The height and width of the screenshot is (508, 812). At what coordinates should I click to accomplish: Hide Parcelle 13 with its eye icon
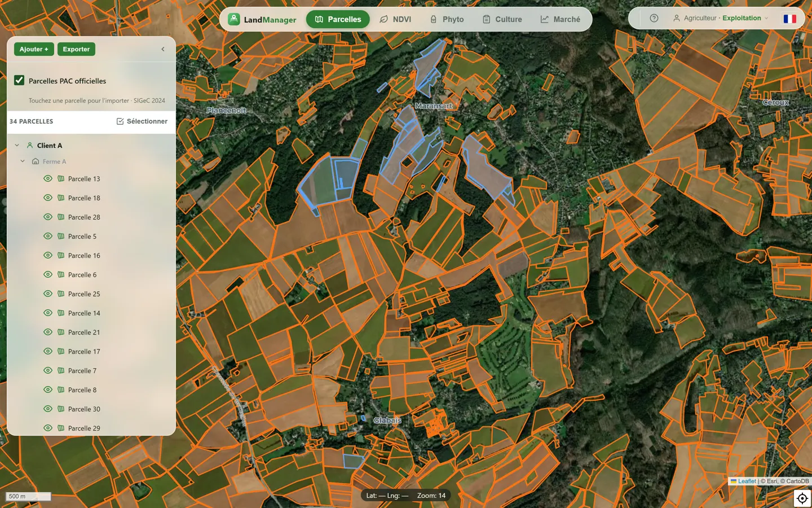48,178
